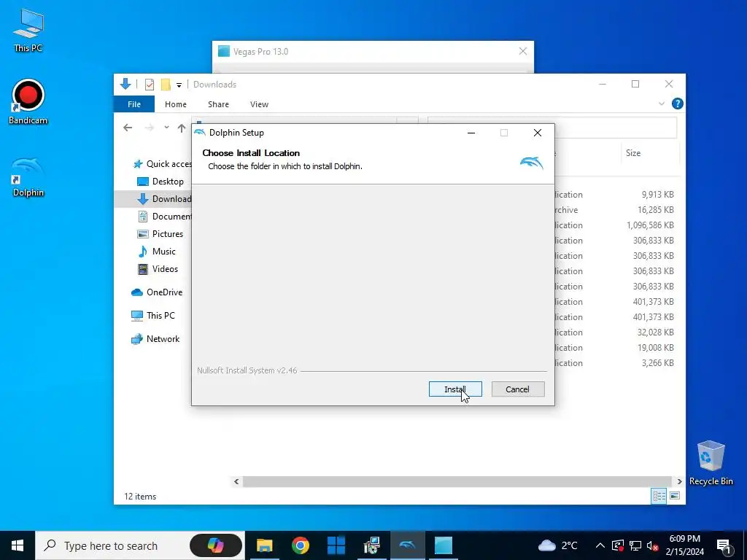Switch to Vegas Pro taskbar button

pos(443,545)
